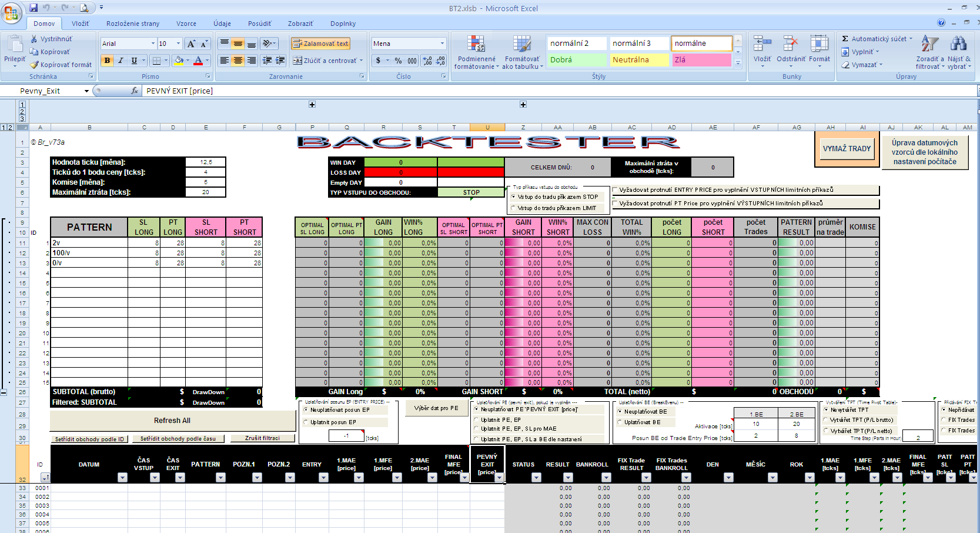Open number format dropdown Mena
Image resolution: width=980 pixels, height=533 pixels.
442,44
